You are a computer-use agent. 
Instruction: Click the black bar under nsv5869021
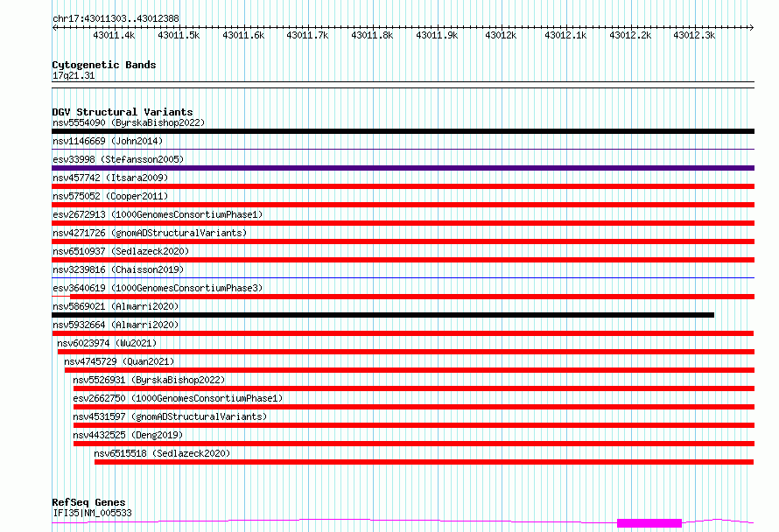tap(383, 315)
